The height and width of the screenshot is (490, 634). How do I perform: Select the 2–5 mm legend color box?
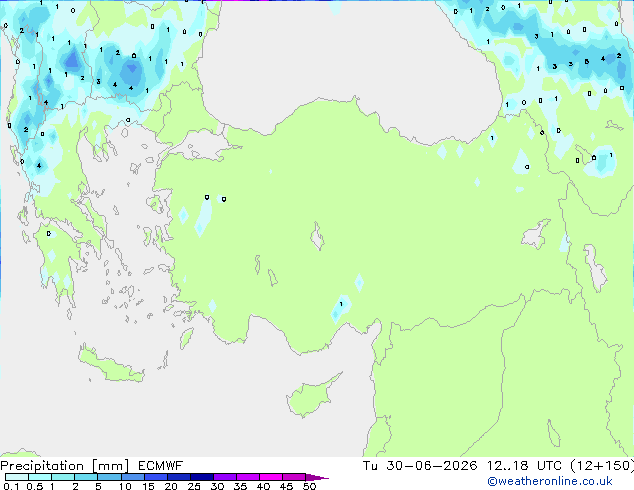[x=86, y=477]
